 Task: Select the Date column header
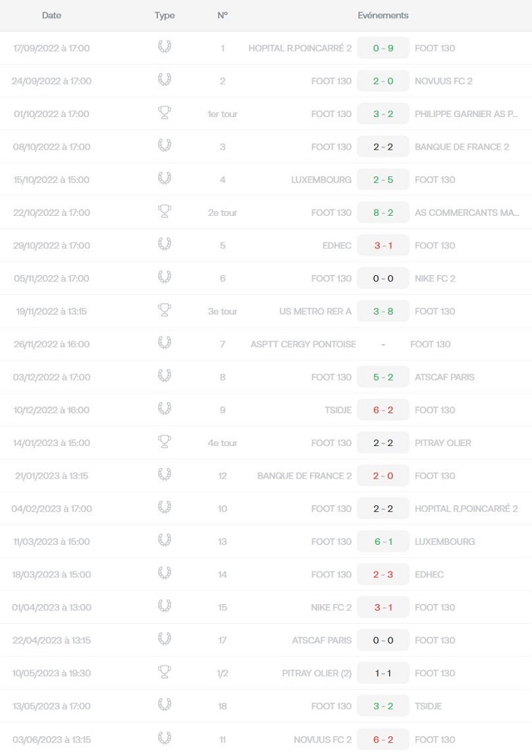52,15
